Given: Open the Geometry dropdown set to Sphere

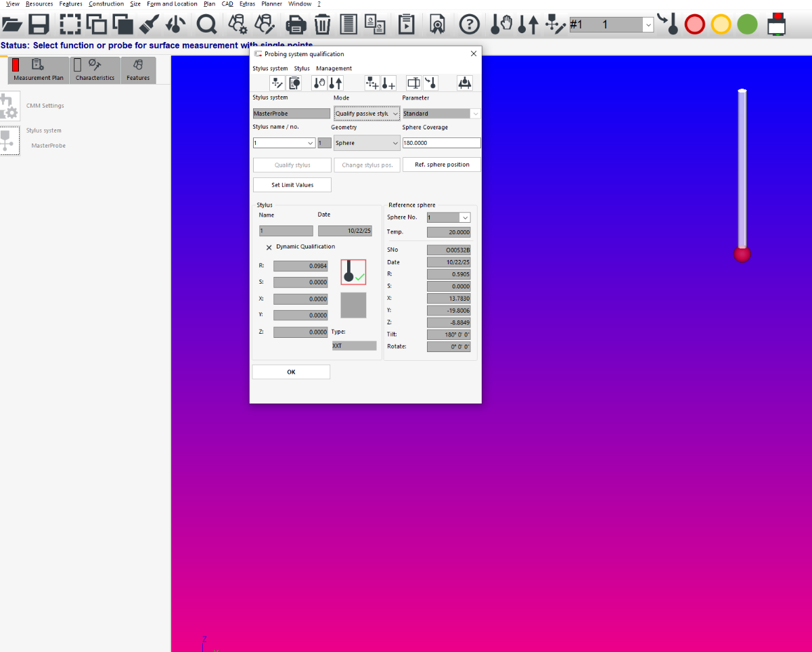Looking at the screenshot, I should coord(367,143).
